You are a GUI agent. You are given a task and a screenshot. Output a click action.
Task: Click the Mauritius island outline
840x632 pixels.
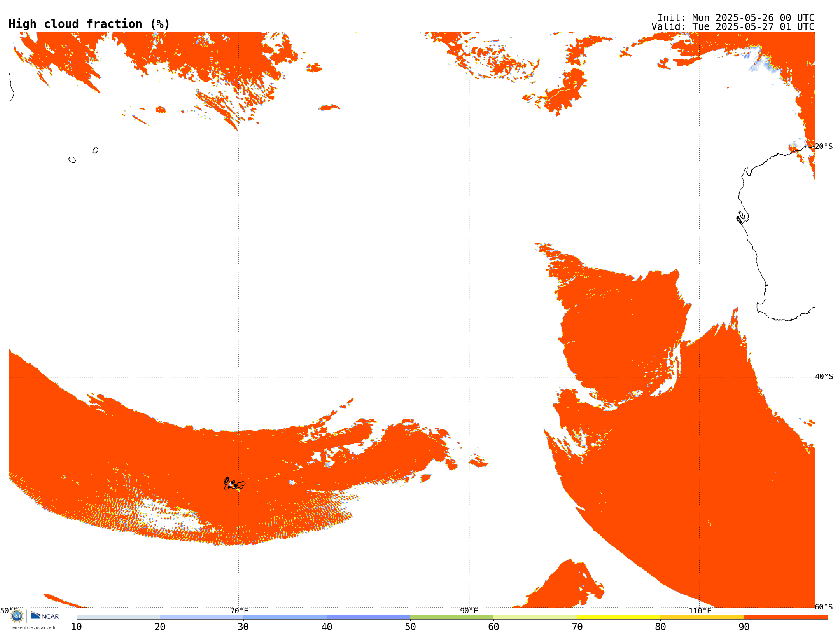coord(95,150)
